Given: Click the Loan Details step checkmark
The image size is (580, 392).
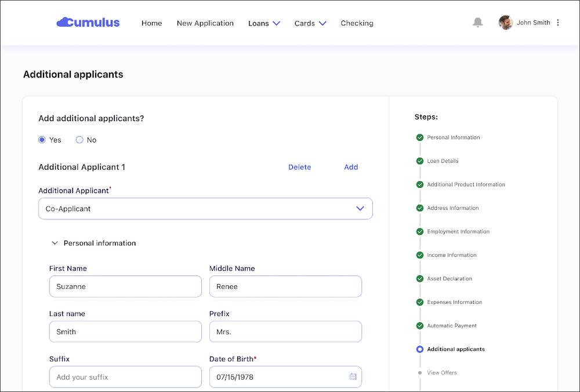Looking at the screenshot, I should (x=420, y=161).
